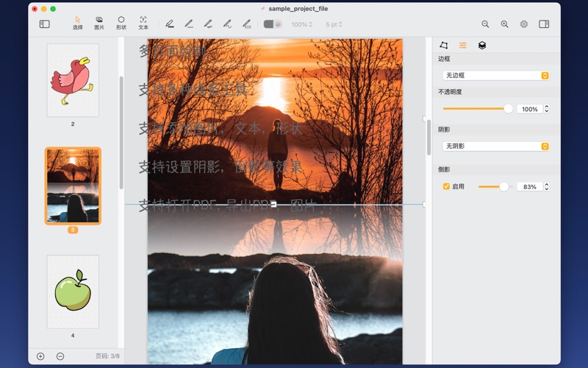Switch to the geometry shape tab in inspector
The height and width of the screenshot is (368, 588).
[444, 46]
